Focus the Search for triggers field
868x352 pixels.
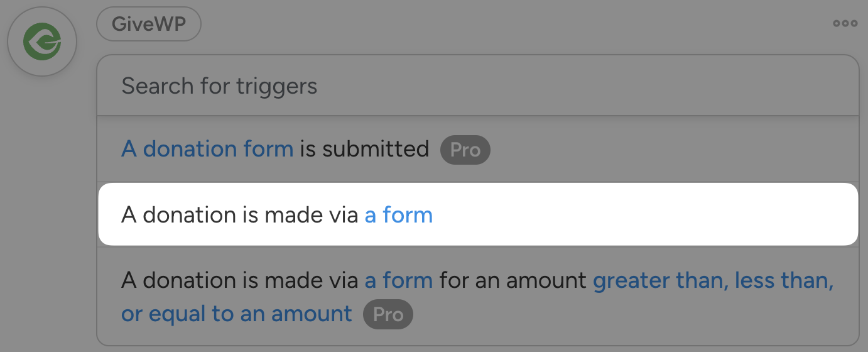477,85
